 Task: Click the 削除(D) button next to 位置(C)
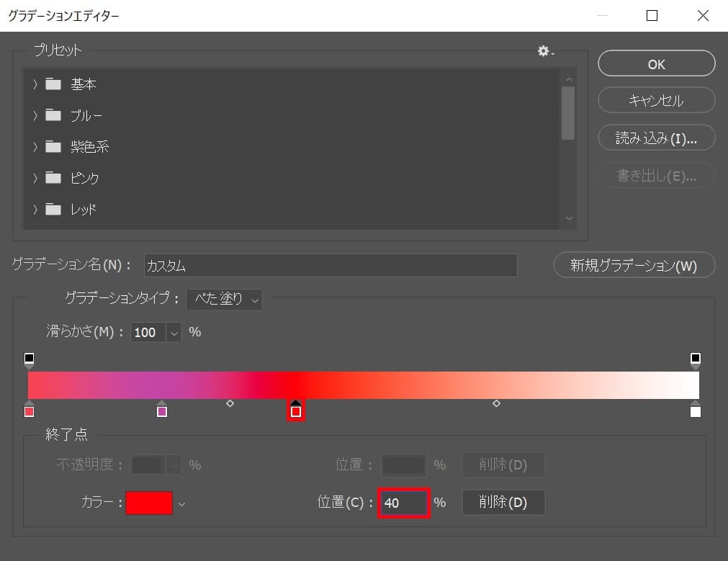(x=503, y=503)
